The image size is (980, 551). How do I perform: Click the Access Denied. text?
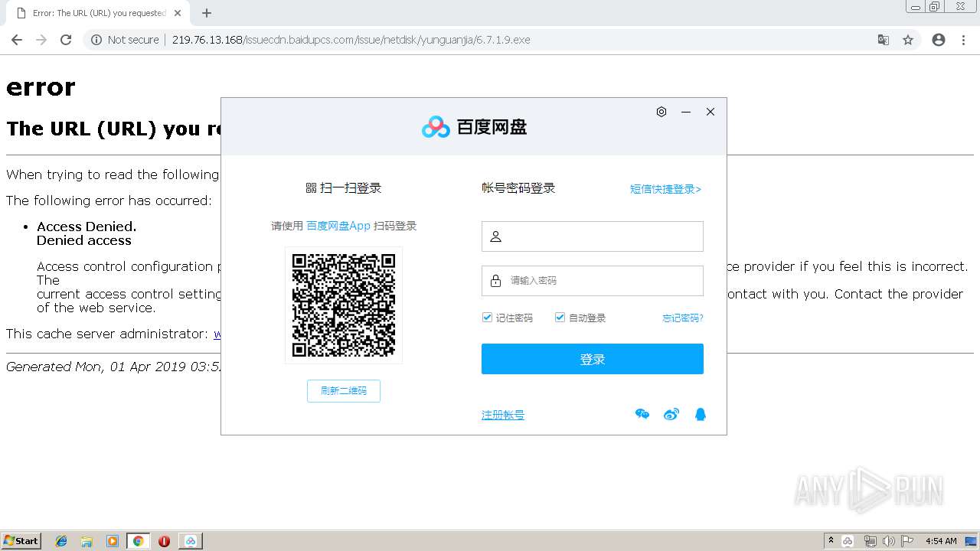(87, 227)
